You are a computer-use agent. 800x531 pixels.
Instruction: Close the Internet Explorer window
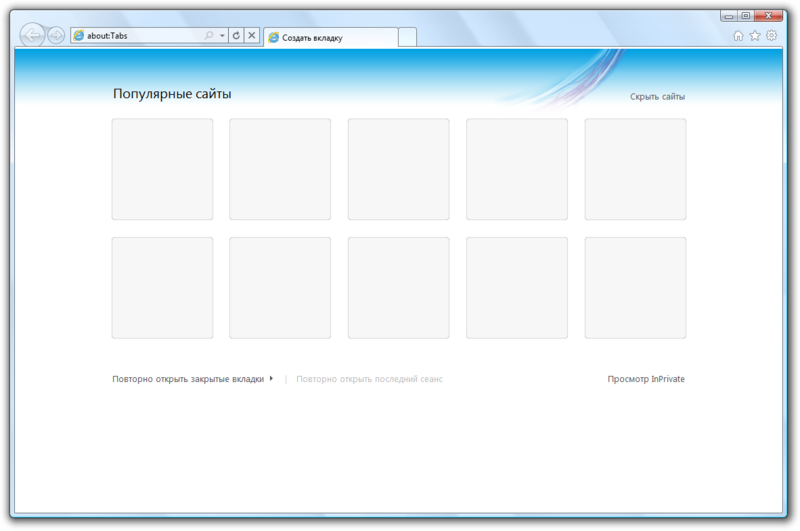coord(768,16)
